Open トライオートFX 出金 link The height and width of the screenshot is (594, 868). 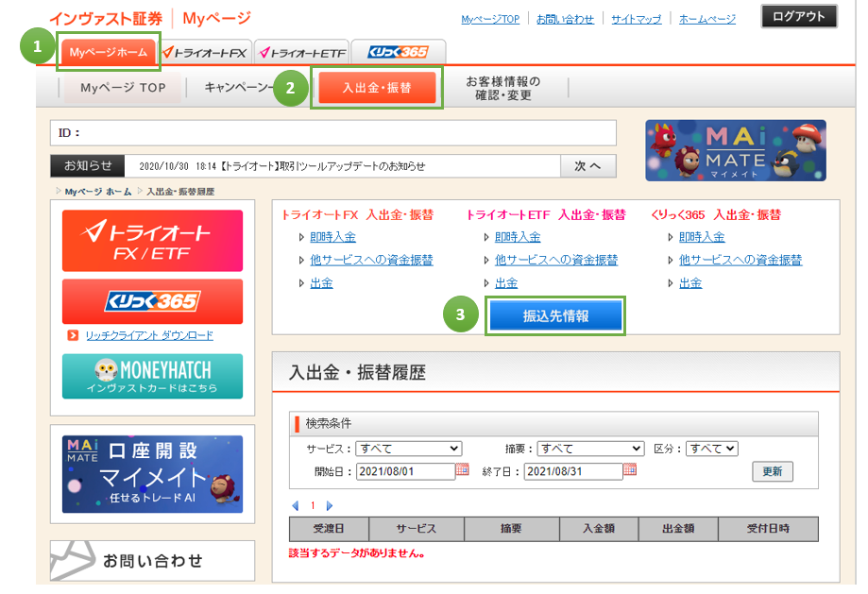click(322, 283)
